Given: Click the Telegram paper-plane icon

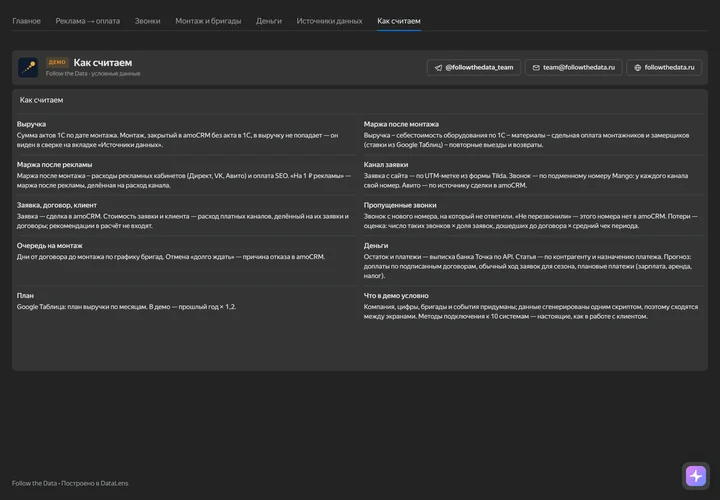Looking at the screenshot, I should [439, 67].
